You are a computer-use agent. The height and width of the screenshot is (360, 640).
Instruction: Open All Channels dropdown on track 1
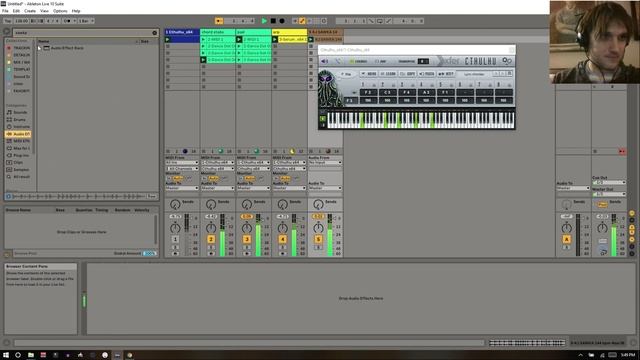pos(182,168)
